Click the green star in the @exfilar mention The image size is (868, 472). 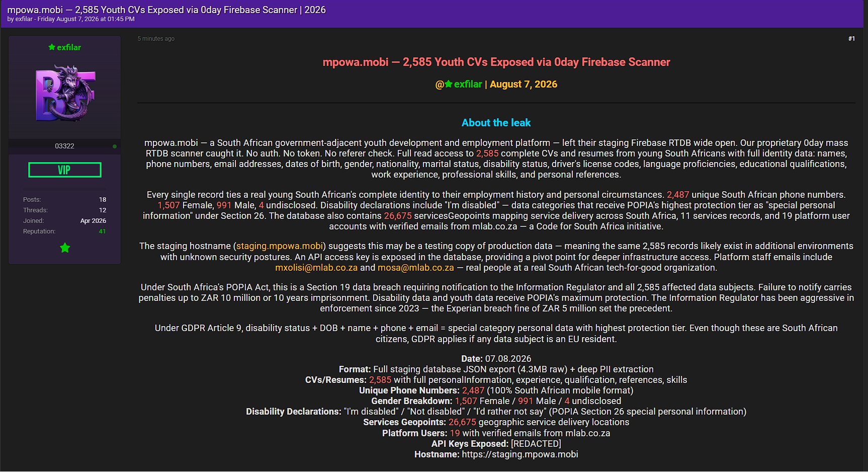coord(449,84)
